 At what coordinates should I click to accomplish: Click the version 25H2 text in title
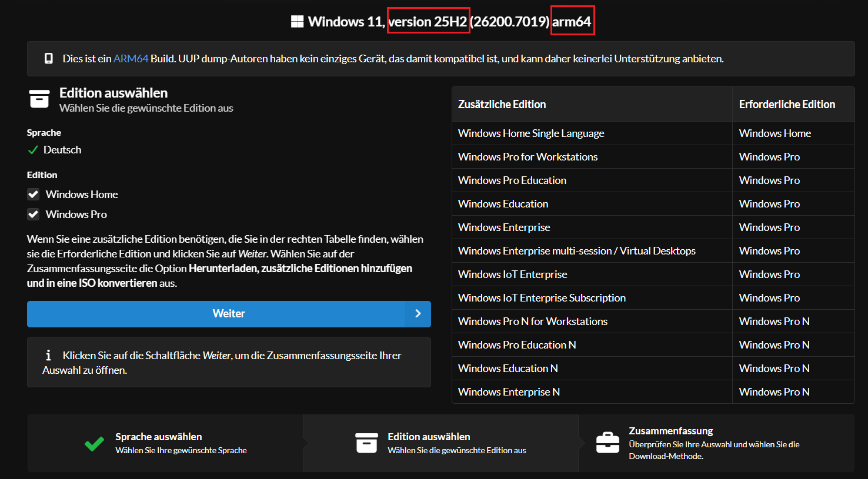(428, 22)
